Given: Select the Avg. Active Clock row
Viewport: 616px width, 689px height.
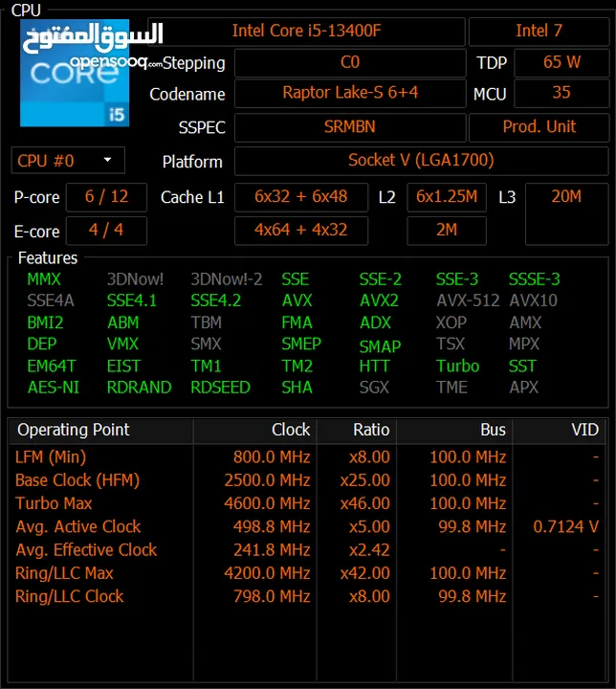Looking at the screenshot, I should pos(307,527).
